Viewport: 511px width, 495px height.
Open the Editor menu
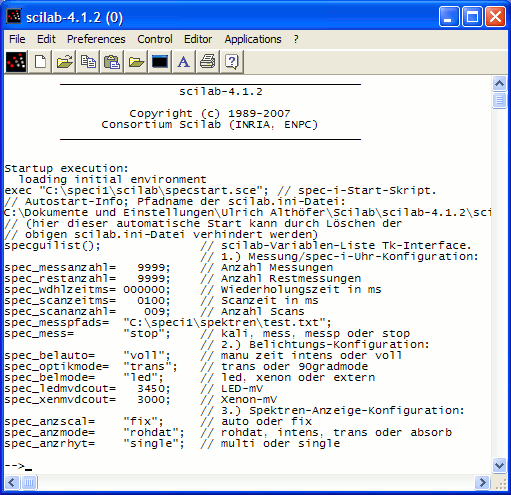198,39
